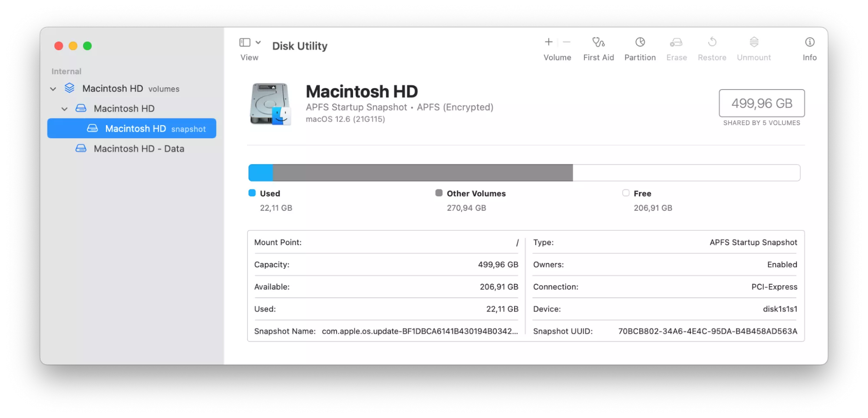Select Macintosh HD snapshot in sidebar
Viewport: 868px width, 418px height.
132,128
